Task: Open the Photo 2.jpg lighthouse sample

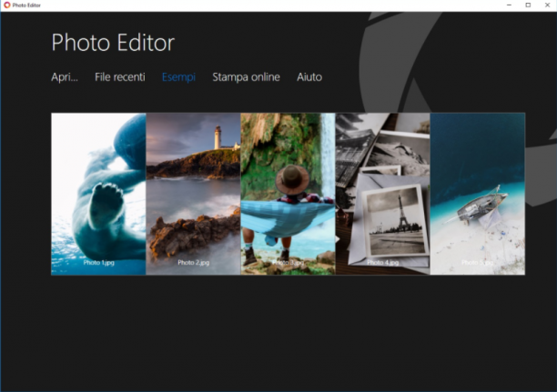Action: pyautogui.click(x=193, y=194)
